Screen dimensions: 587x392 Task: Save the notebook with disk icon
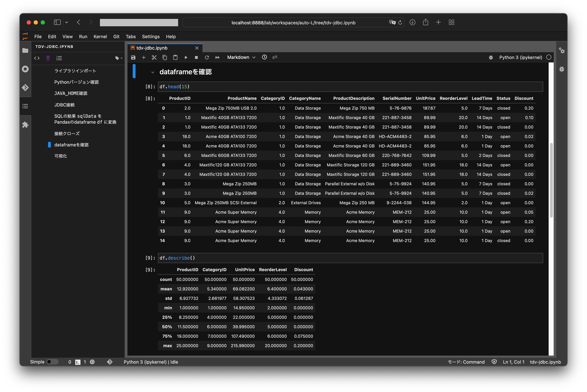click(133, 57)
